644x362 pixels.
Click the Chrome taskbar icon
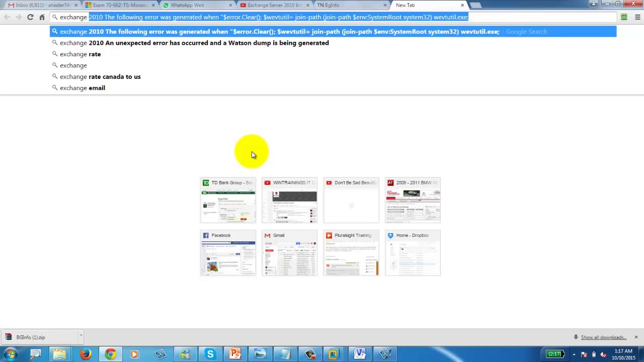[110, 354]
